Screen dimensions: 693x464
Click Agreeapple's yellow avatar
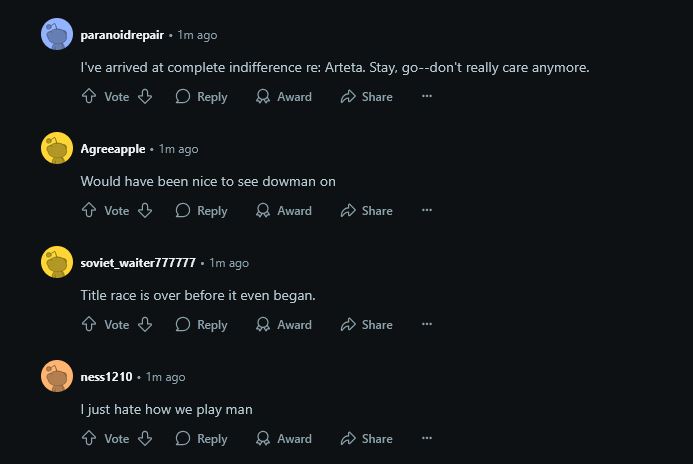57,148
